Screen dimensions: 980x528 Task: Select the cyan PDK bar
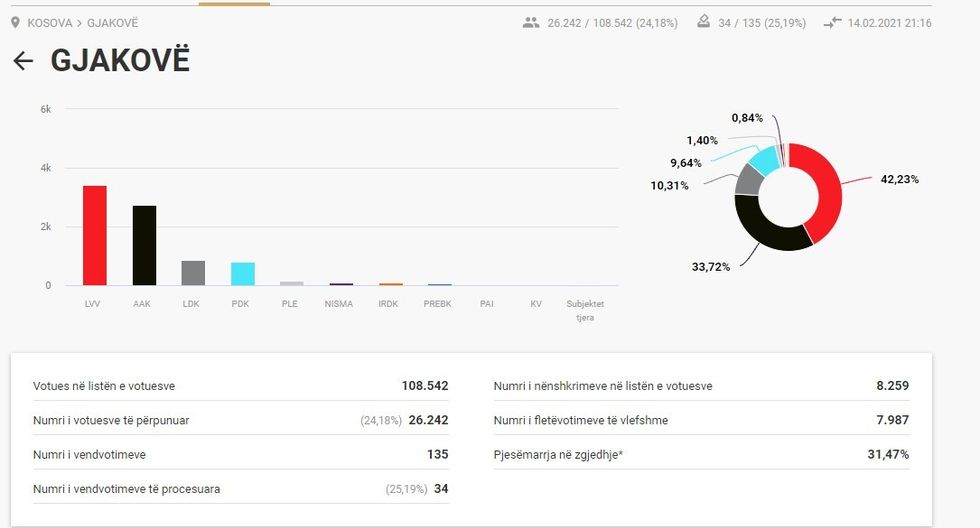click(242, 274)
